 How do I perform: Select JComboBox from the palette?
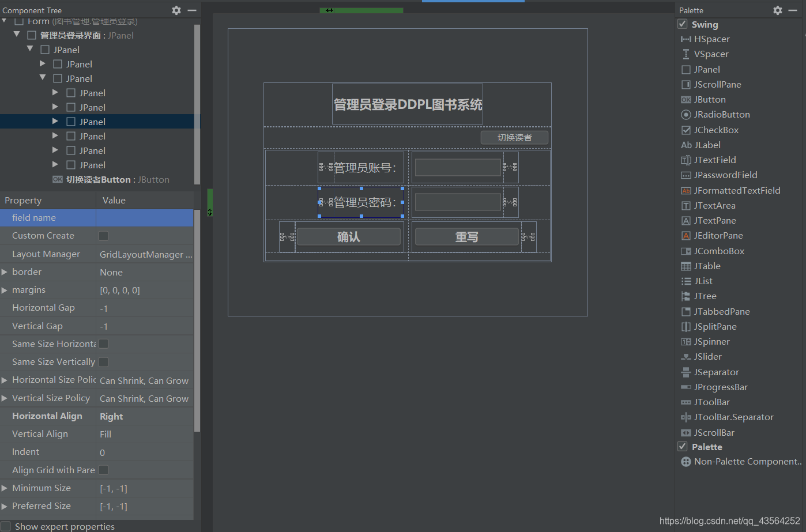713,251
